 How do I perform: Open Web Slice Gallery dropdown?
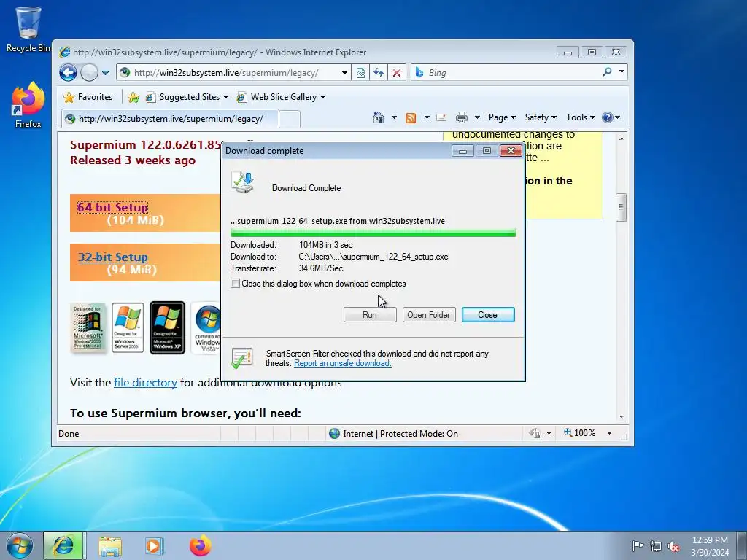pos(281,97)
